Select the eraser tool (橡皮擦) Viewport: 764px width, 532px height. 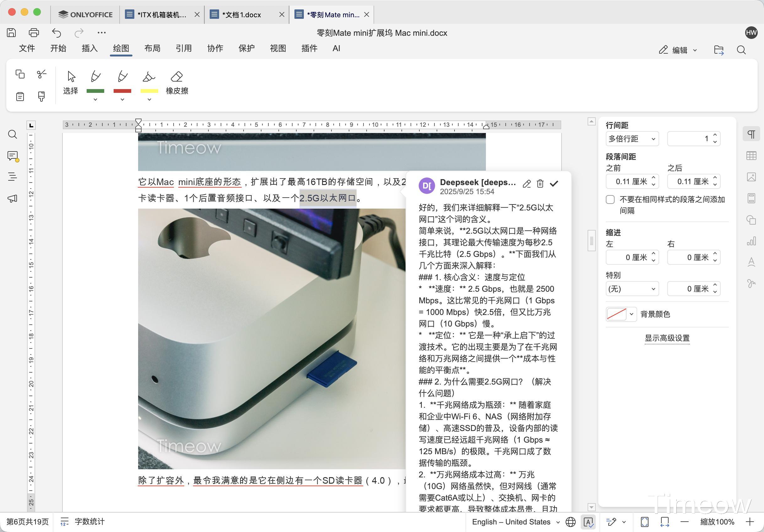177,82
